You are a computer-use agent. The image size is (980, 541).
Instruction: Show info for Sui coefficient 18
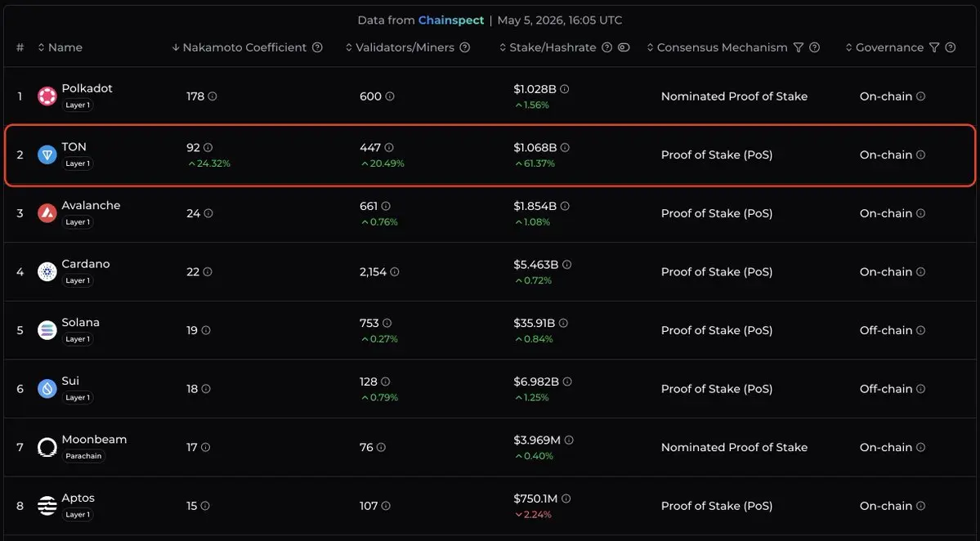206,388
